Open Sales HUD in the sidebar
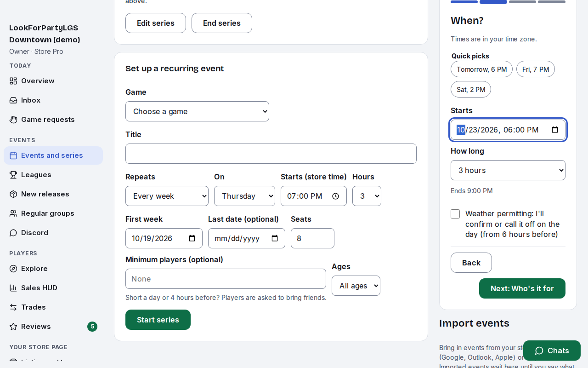The image size is (588, 368). point(53,288)
